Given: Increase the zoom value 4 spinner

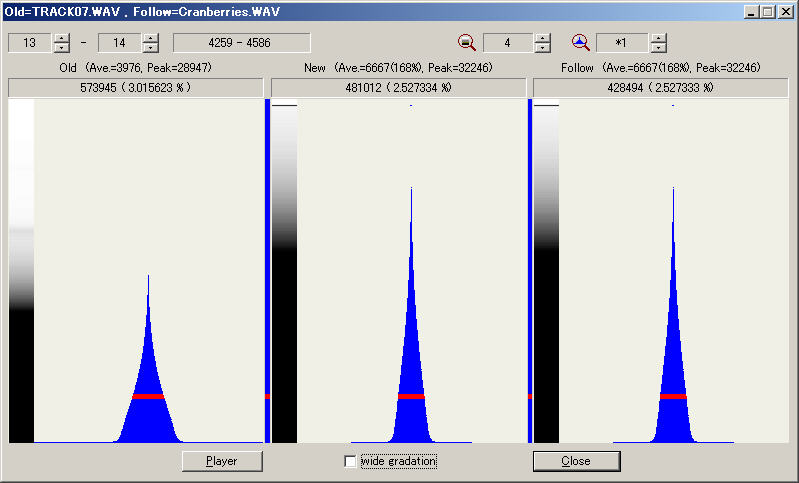Looking at the screenshot, I should [x=543, y=38].
